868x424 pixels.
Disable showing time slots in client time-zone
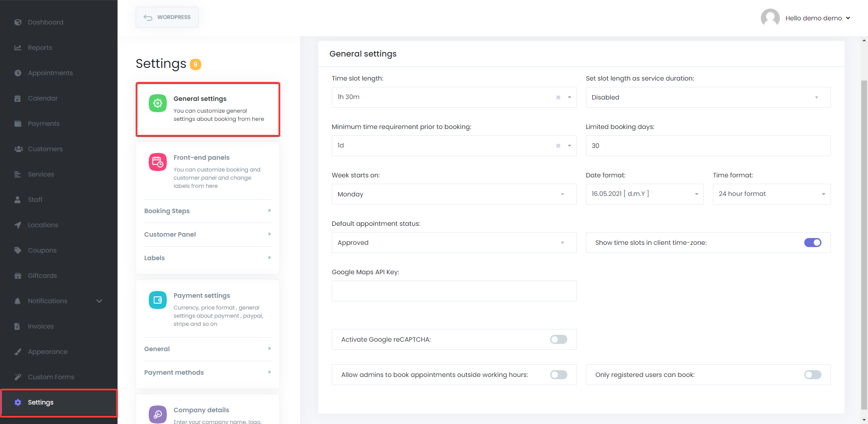tap(812, 242)
